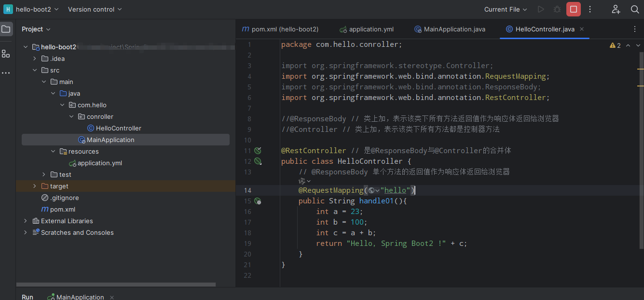Collapse the com.hello package
Viewport: 644px width, 300px height.
[62, 105]
